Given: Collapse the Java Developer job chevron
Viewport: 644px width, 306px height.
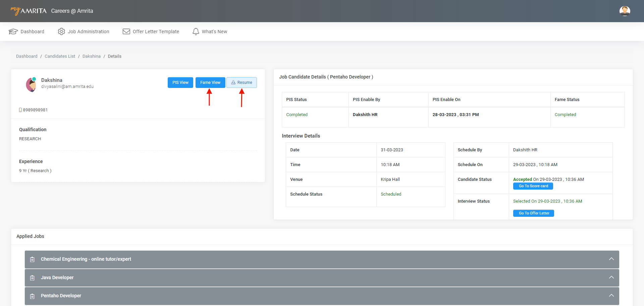Looking at the screenshot, I should (x=611, y=277).
